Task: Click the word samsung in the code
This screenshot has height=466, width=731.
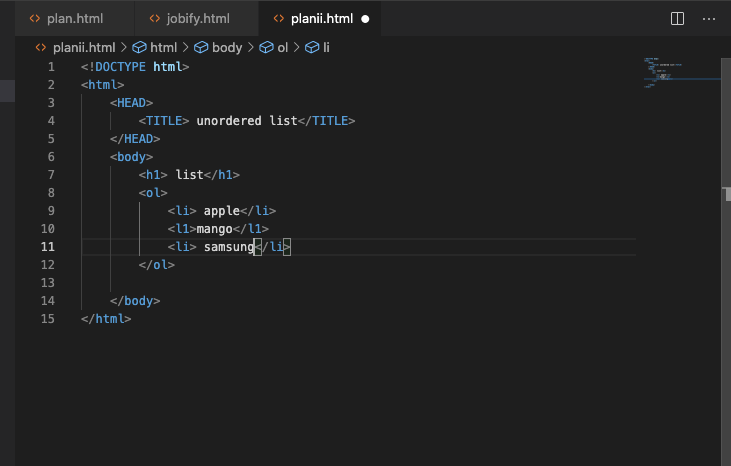Action: tap(229, 247)
